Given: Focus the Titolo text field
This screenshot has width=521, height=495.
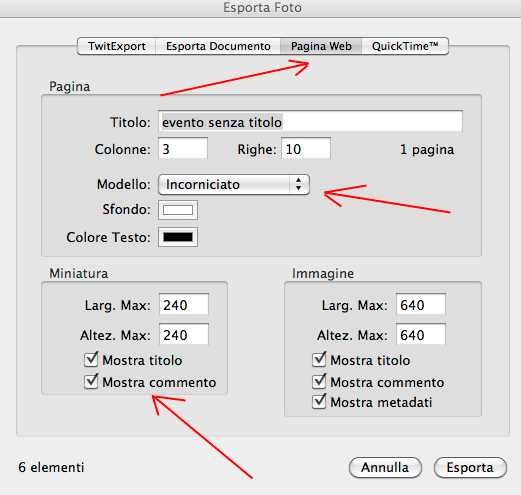Looking at the screenshot, I should [x=310, y=121].
